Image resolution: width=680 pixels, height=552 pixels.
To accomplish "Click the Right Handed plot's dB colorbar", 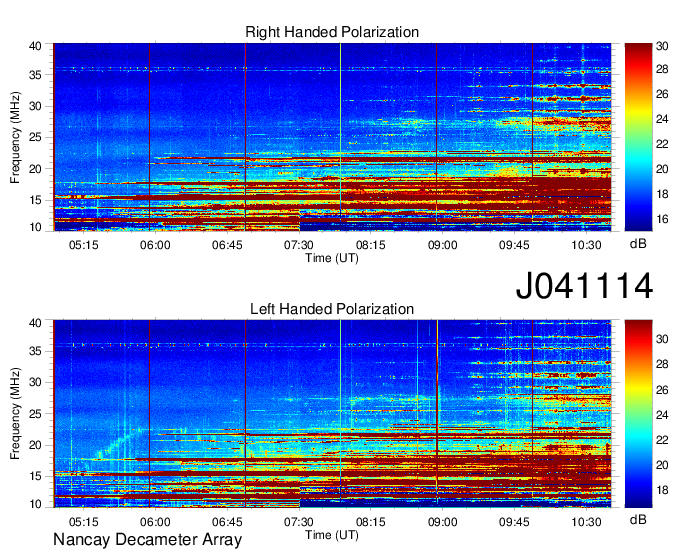I will [638, 137].
